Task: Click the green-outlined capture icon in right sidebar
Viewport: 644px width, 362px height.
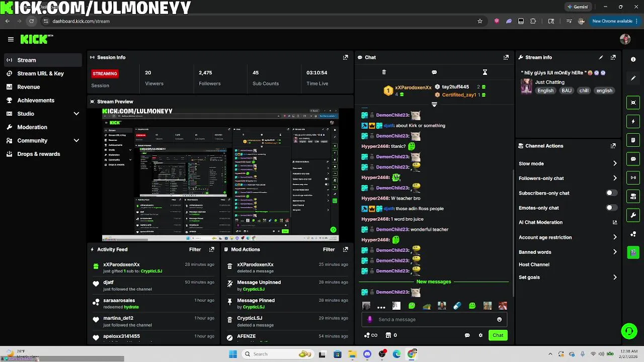Action: tap(633, 103)
